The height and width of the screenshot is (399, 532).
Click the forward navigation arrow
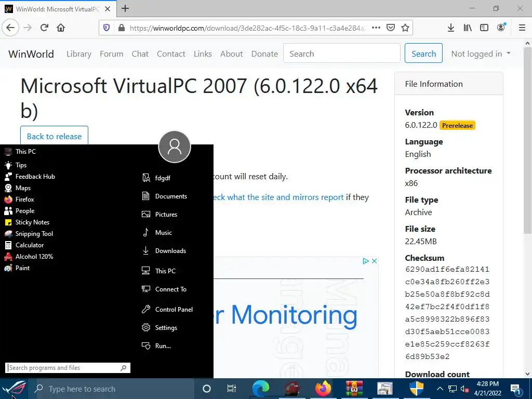click(x=28, y=28)
